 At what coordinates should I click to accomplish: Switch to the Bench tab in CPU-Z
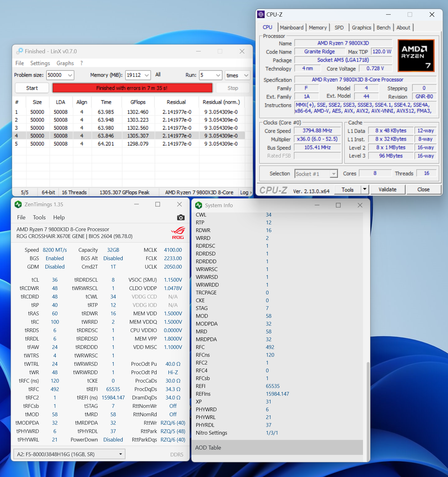click(383, 27)
